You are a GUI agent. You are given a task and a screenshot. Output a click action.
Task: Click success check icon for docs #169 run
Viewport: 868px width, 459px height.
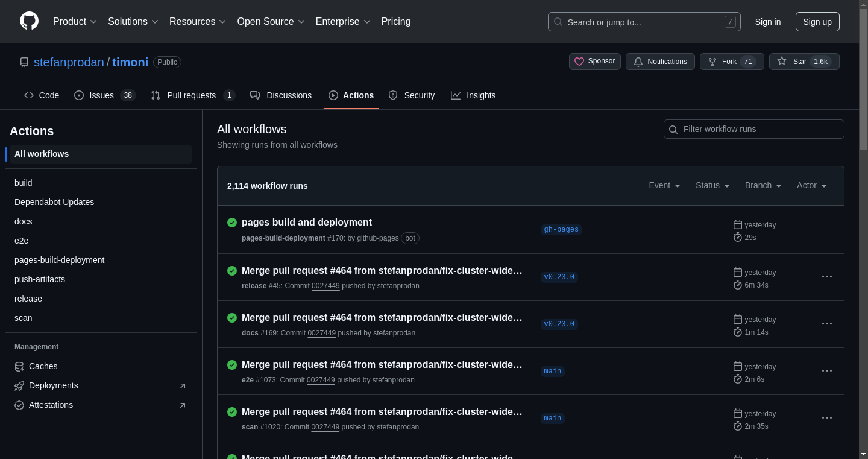point(232,318)
